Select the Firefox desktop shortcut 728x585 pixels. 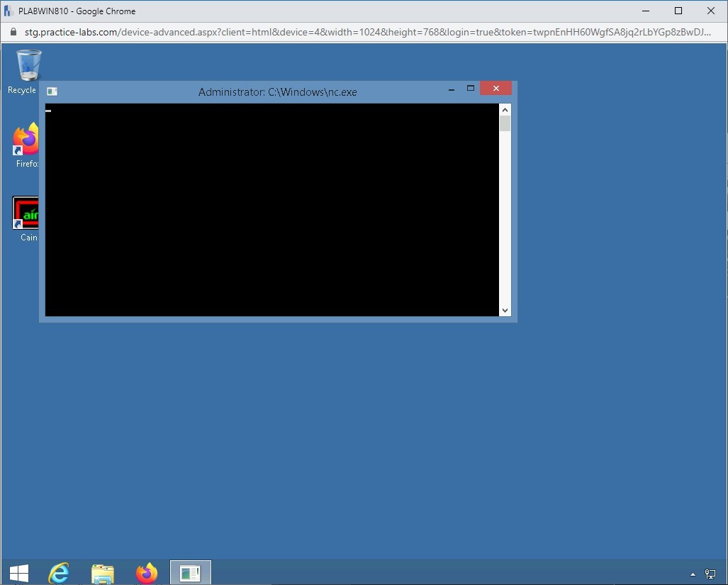pyautogui.click(x=27, y=143)
